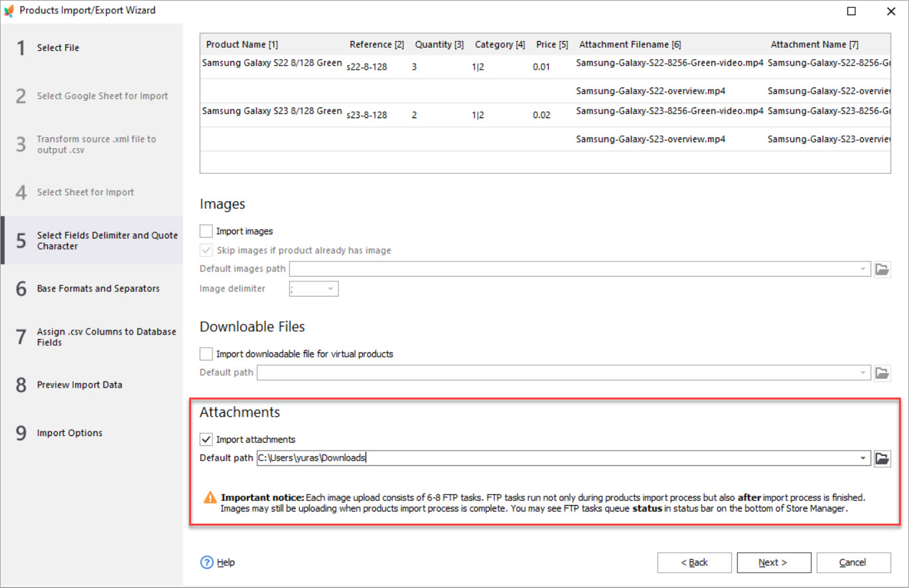Image resolution: width=909 pixels, height=588 pixels.
Task: Open step 7 Assign .csv Columns to Database Fields
Action: coord(92,336)
